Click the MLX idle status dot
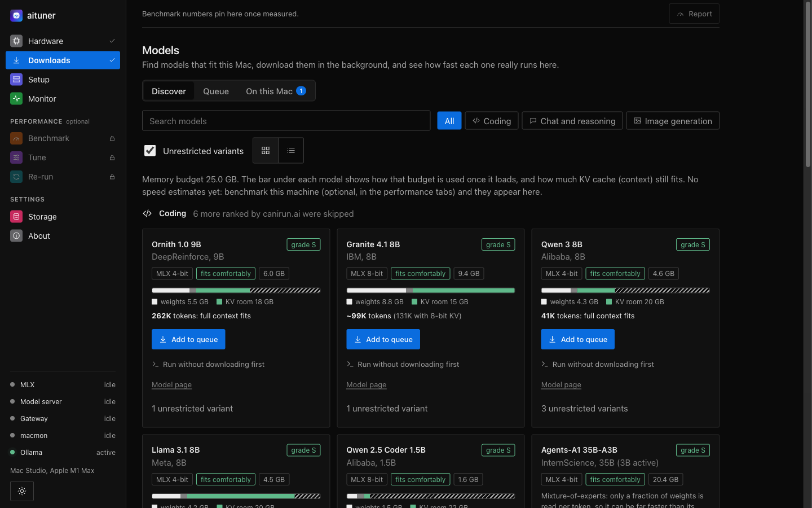This screenshot has height=508, width=812. 12,384
